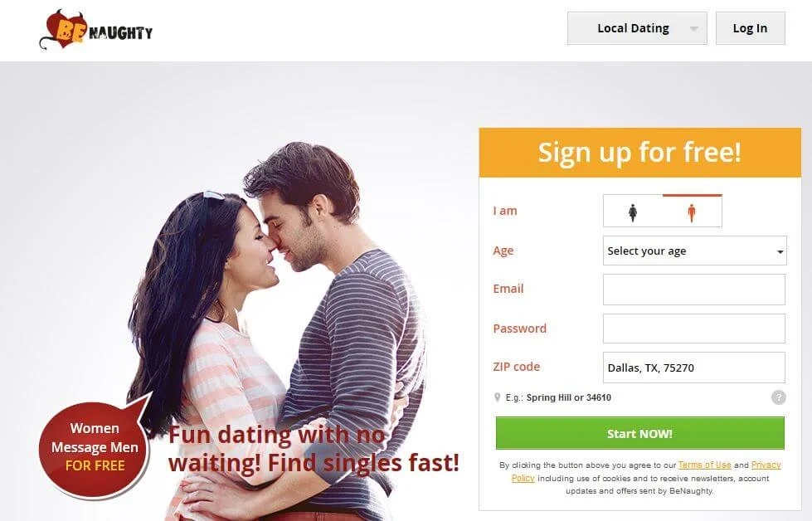Screen dimensions: 812x521
Task: Click the question mark help icon
Action: (x=778, y=397)
